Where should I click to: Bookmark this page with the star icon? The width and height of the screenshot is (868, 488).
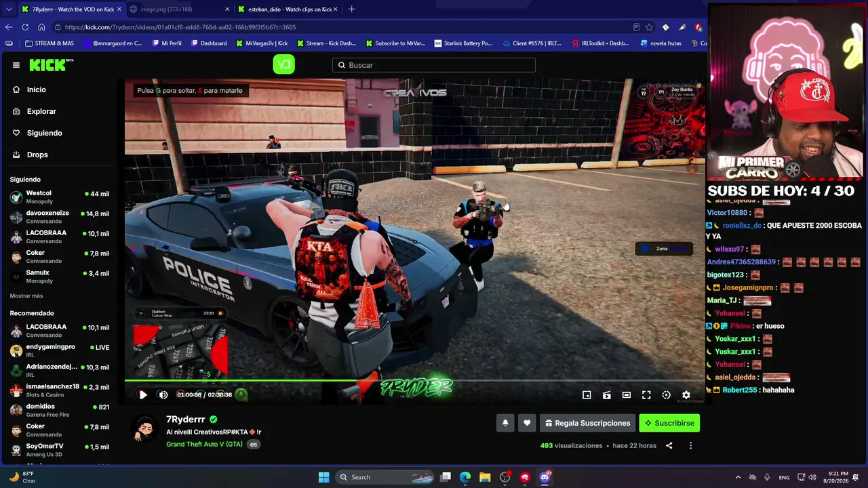[x=649, y=27]
